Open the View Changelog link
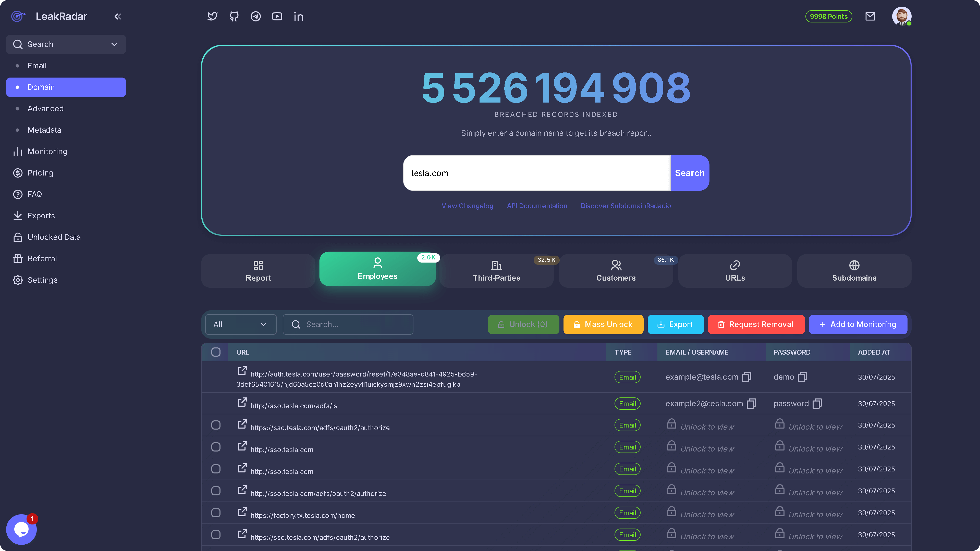 pyautogui.click(x=467, y=206)
